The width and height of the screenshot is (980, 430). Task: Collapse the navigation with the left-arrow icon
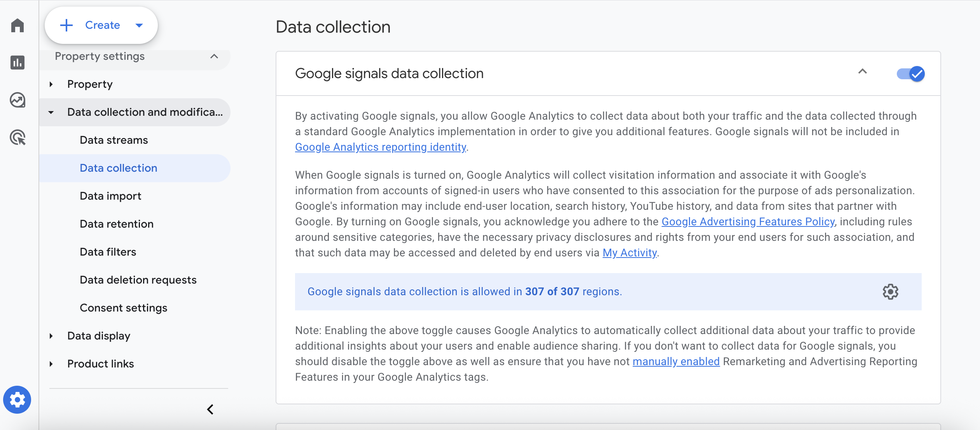(x=210, y=409)
